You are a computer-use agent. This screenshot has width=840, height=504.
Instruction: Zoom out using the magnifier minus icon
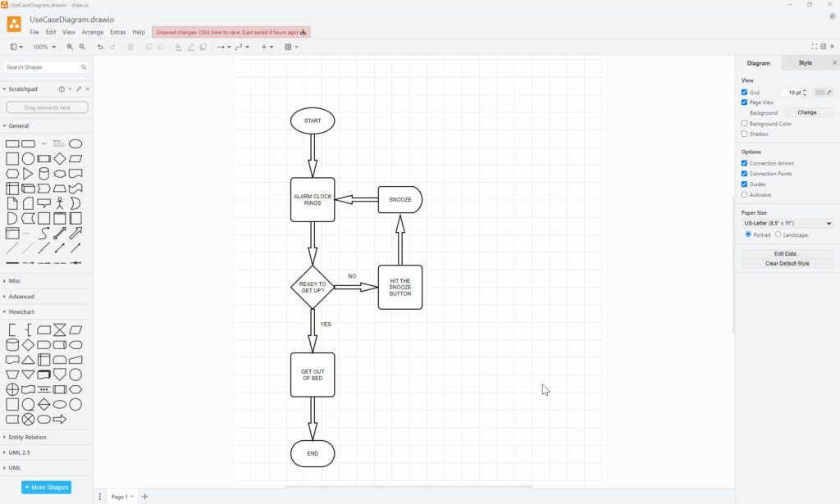coord(82,47)
